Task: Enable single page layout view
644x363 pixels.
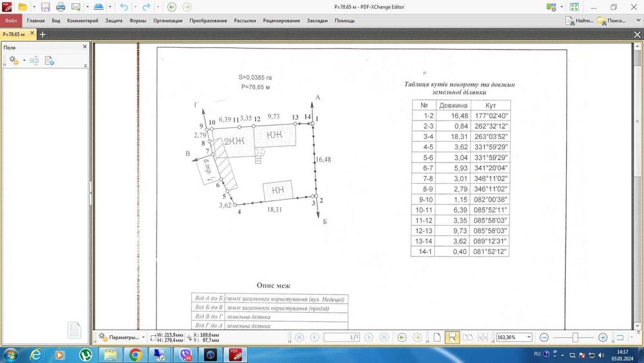Action: (x=437, y=337)
